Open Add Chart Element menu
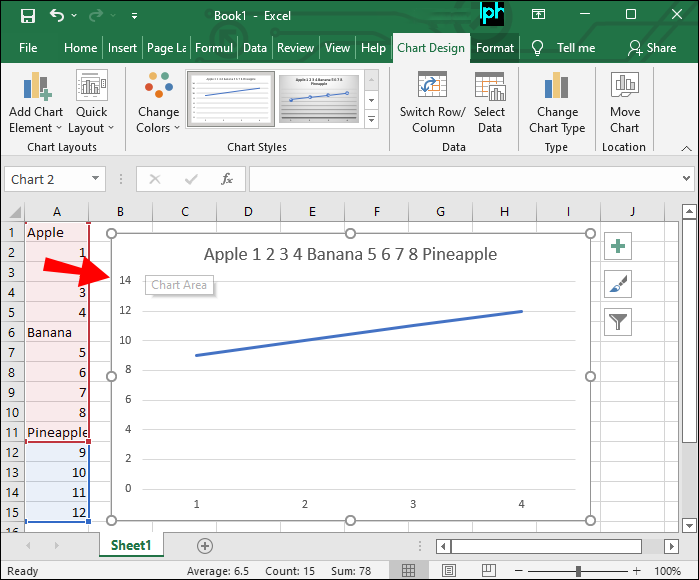 [x=36, y=103]
